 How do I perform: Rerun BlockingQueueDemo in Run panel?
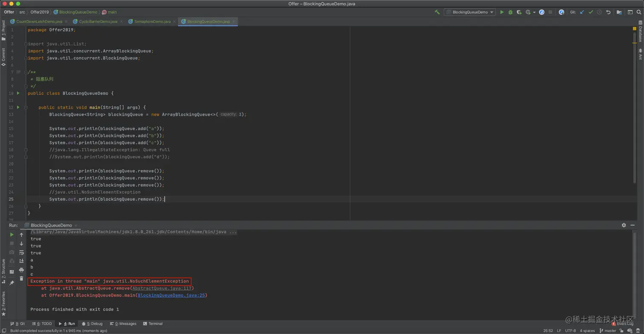tap(11, 235)
